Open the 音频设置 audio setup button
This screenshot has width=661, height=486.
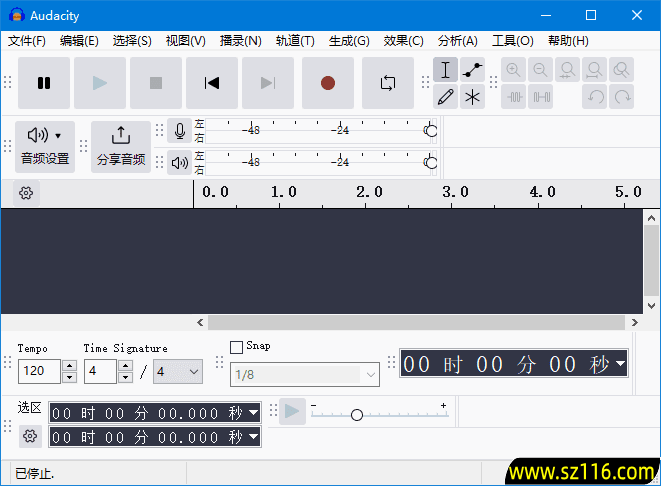tap(45, 147)
